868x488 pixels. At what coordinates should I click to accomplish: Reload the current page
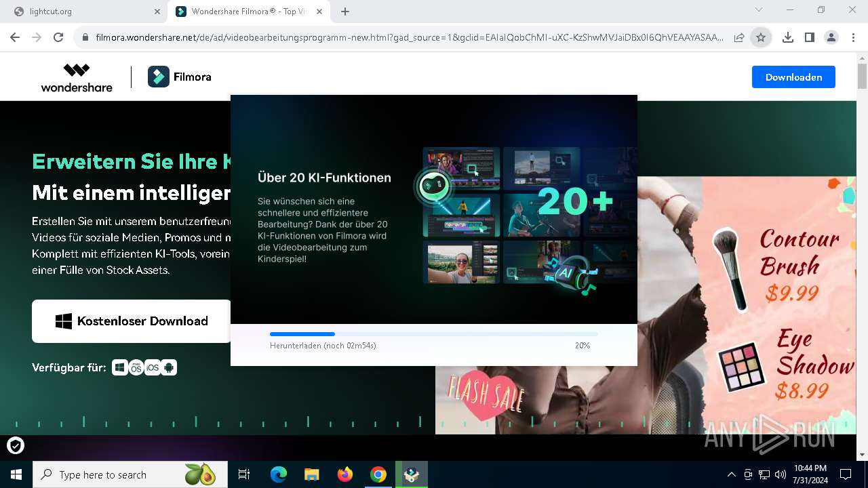click(58, 37)
